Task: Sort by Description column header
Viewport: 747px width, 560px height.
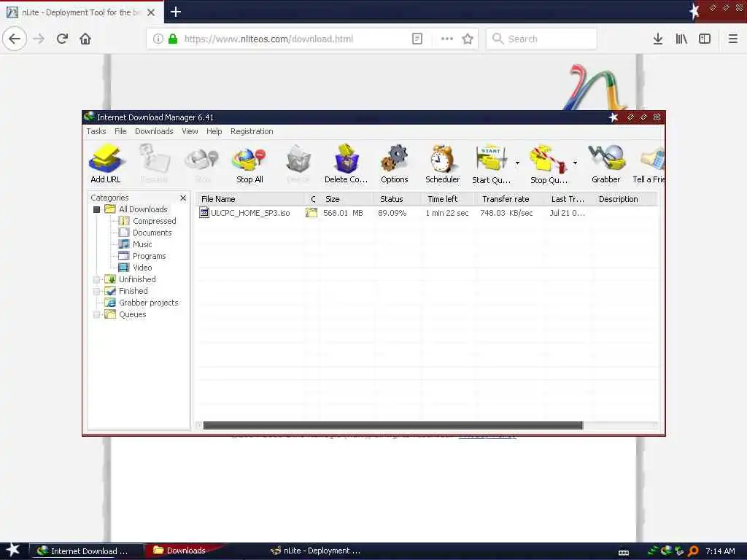Action: point(625,199)
